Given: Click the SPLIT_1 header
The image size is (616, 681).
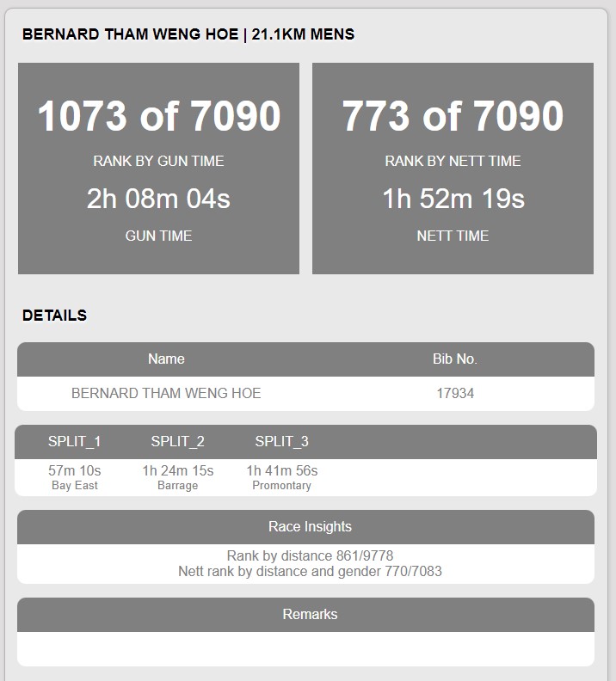Looking at the screenshot, I should (74, 441).
